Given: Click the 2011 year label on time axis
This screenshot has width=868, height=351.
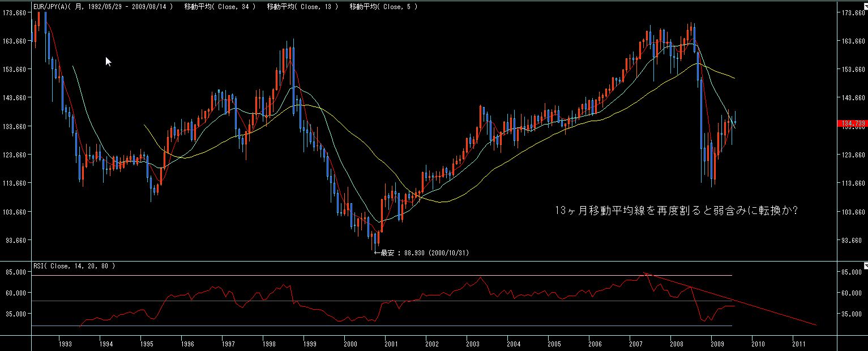Looking at the screenshot, I should coord(799,344).
